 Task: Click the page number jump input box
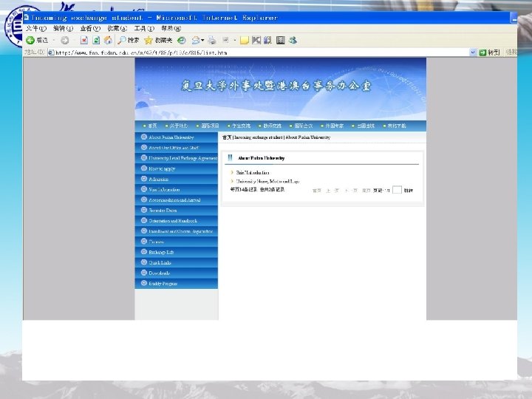pyautogui.click(x=397, y=190)
